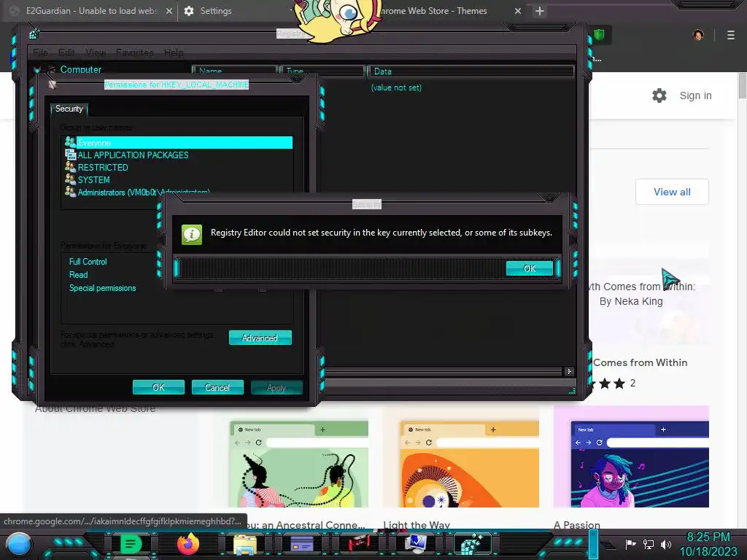The height and width of the screenshot is (560, 747).
Task: Click the Administrators group icon
Action: (70, 192)
